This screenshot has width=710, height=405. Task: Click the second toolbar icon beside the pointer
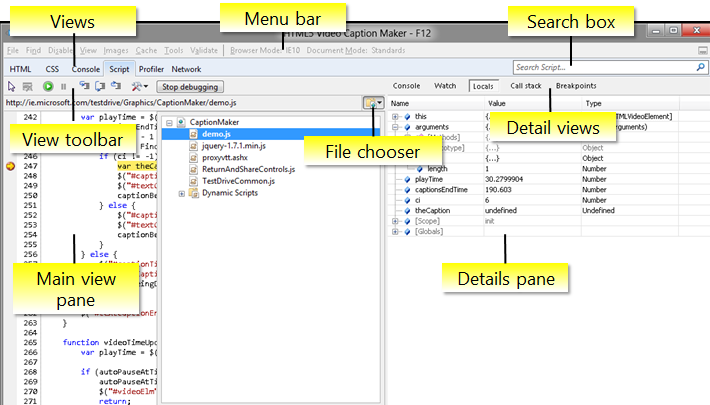[28, 86]
